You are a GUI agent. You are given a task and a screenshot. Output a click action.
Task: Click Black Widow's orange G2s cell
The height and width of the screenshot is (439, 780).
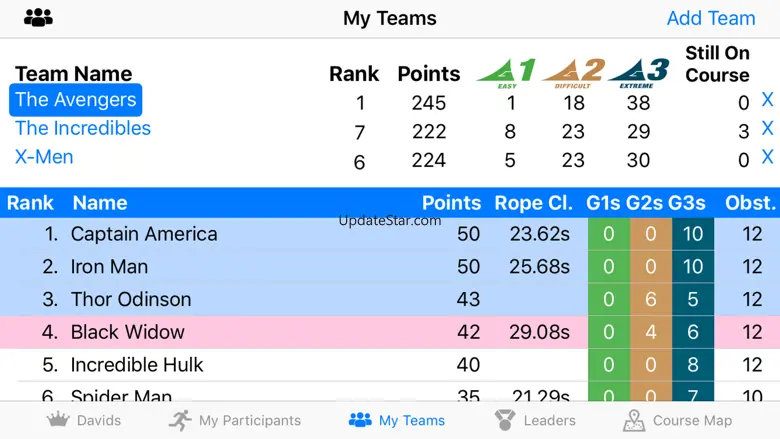point(651,332)
